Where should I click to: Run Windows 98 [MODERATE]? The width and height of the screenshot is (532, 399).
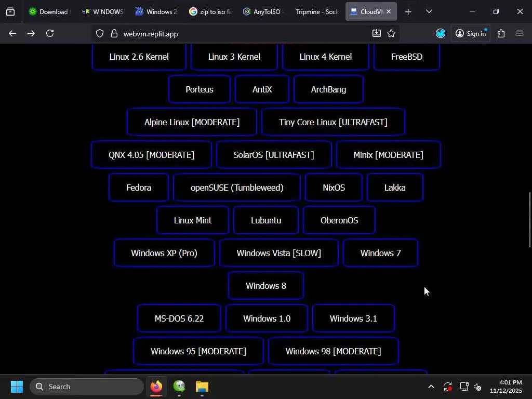tap(333, 351)
